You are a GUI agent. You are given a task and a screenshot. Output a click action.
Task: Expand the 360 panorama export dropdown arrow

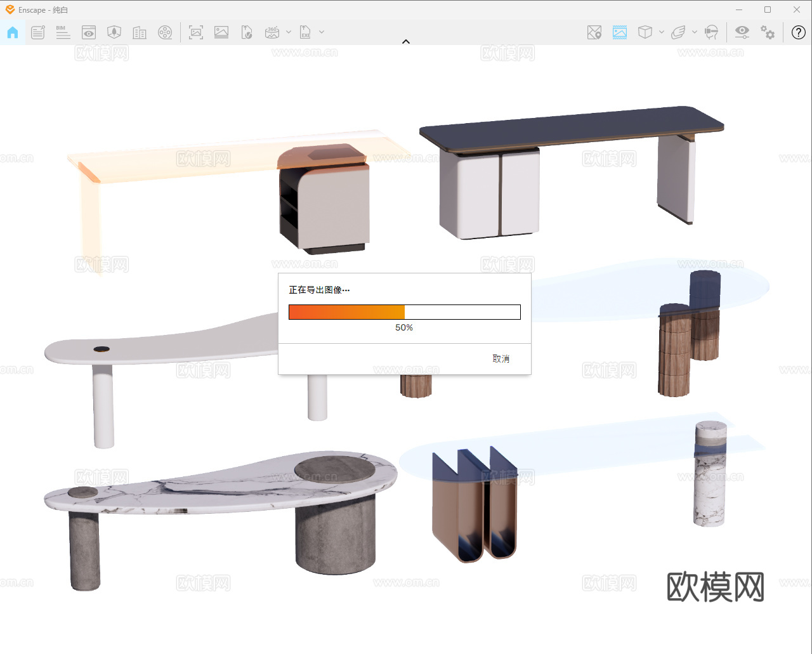click(289, 32)
